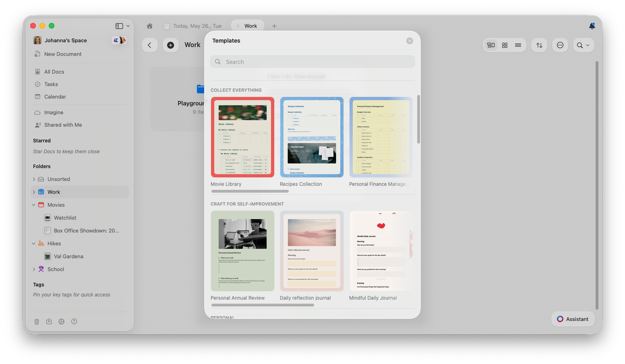625x364 pixels.
Task: Choose the Movie Library template
Action: [x=242, y=137]
